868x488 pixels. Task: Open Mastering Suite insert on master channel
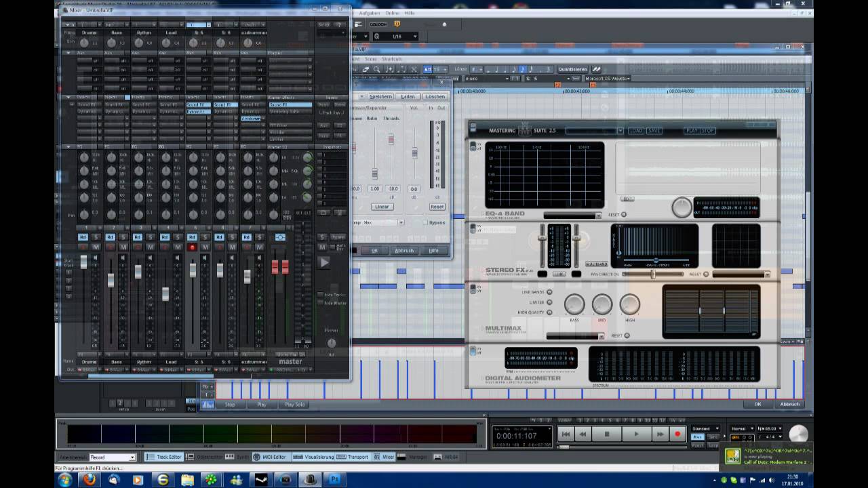(x=290, y=111)
